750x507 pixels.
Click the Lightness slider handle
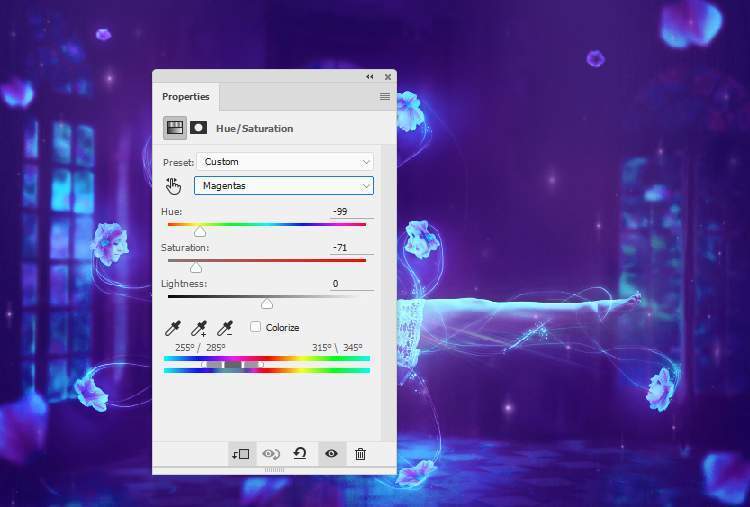pos(267,304)
